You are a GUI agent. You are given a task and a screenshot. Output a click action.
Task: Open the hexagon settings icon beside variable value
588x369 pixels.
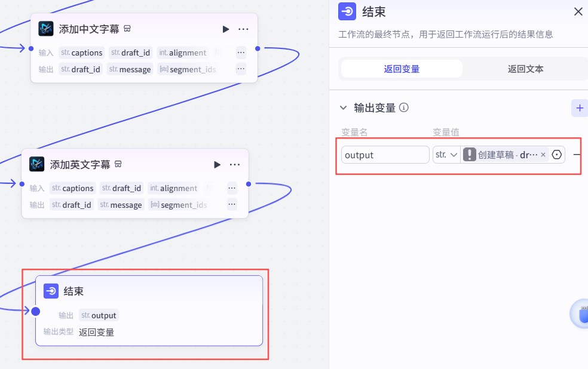[556, 154]
